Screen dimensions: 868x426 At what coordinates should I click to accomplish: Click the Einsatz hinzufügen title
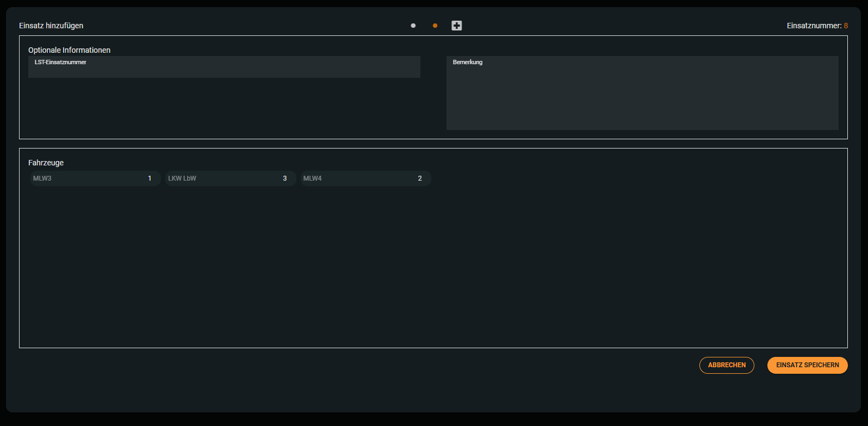[51, 26]
